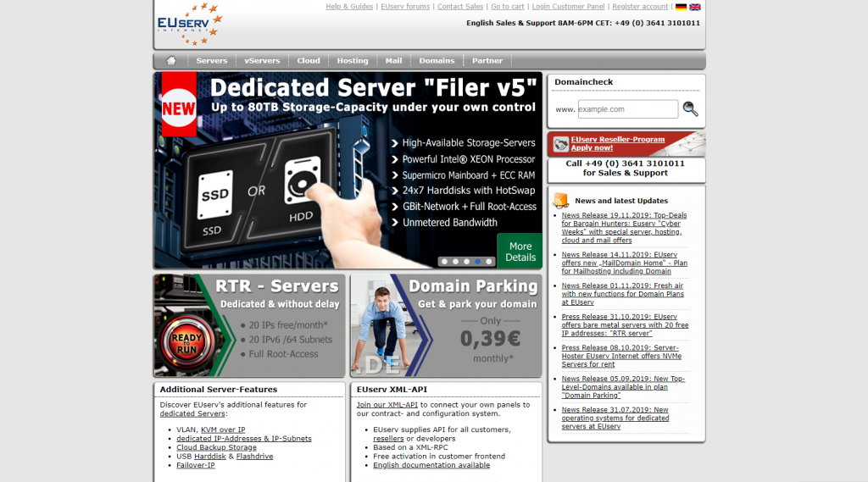Click 'EUserv XML-API' heading

point(392,389)
